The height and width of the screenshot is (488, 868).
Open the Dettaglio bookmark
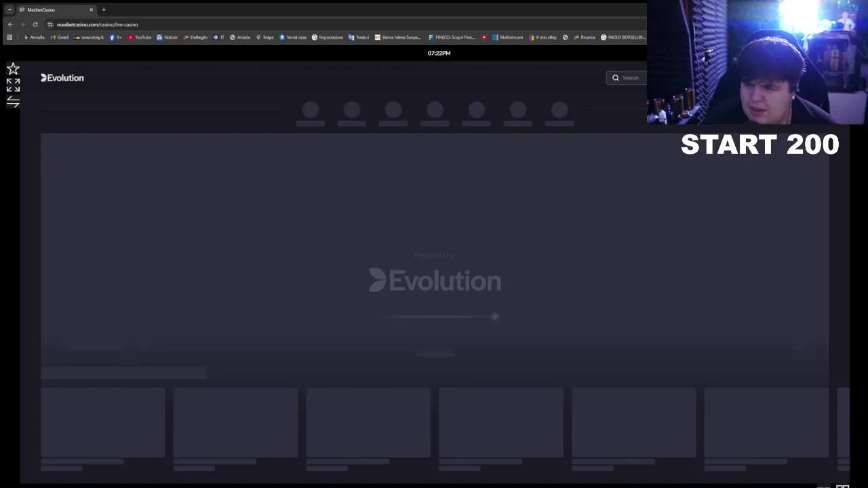[x=195, y=37]
